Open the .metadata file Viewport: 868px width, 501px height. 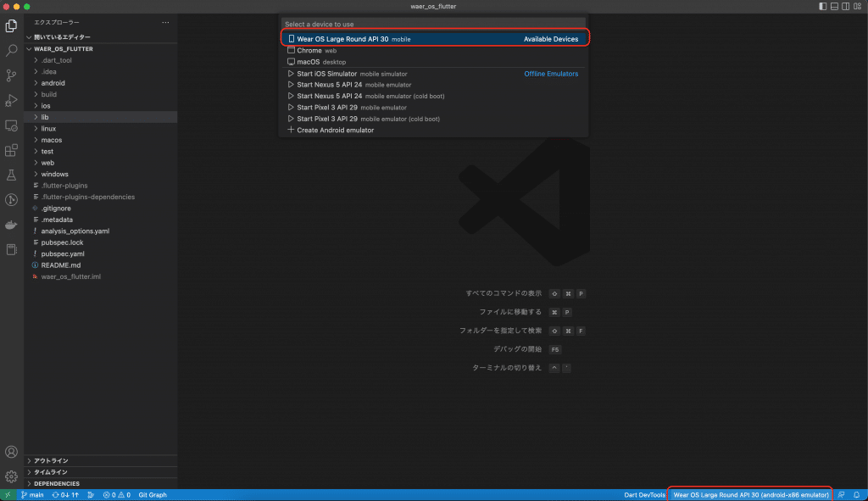pos(101,220)
